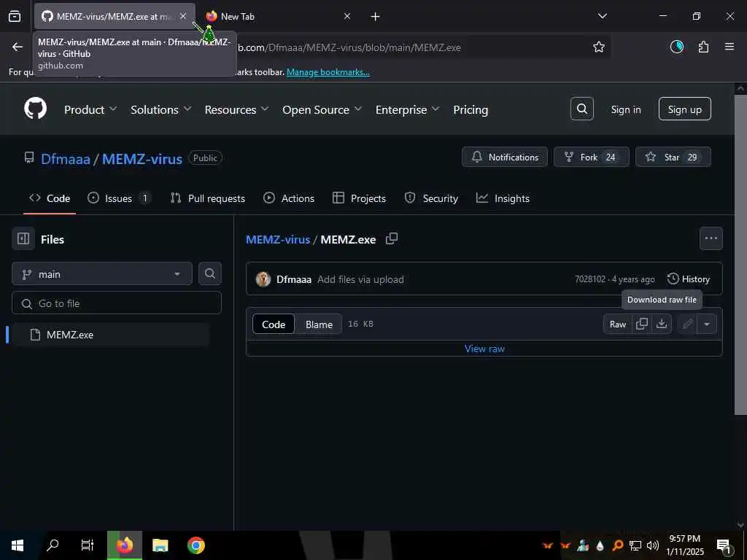Open the Code repository tab

point(50,198)
